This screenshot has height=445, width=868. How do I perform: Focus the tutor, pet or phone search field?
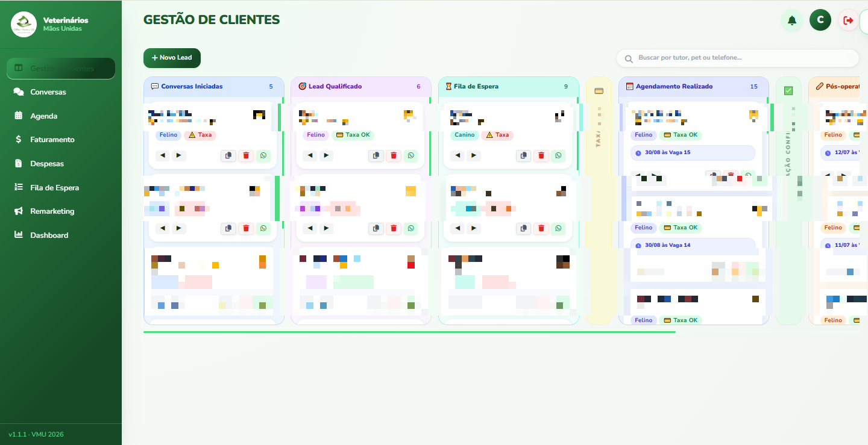point(737,58)
